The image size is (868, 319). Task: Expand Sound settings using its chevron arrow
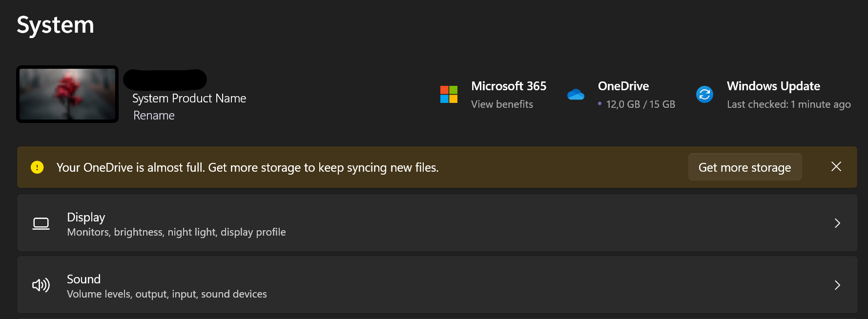tap(837, 285)
